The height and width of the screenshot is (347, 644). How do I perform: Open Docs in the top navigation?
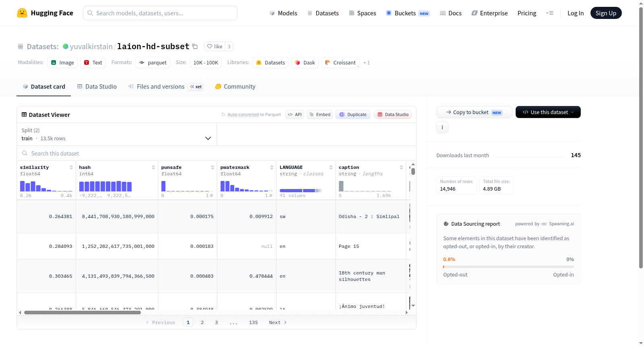click(451, 13)
